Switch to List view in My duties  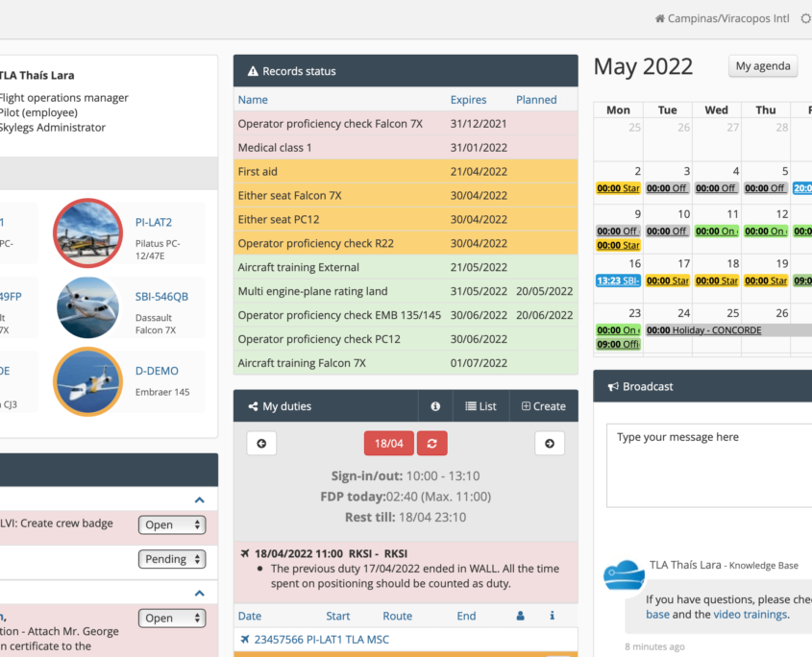tap(480, 405)
